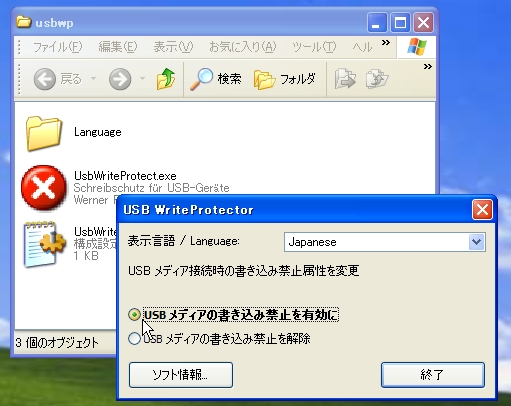511x406 pixels.
Task: Select the UsbWriteProtect.exe file name
Action: [125, 176]
